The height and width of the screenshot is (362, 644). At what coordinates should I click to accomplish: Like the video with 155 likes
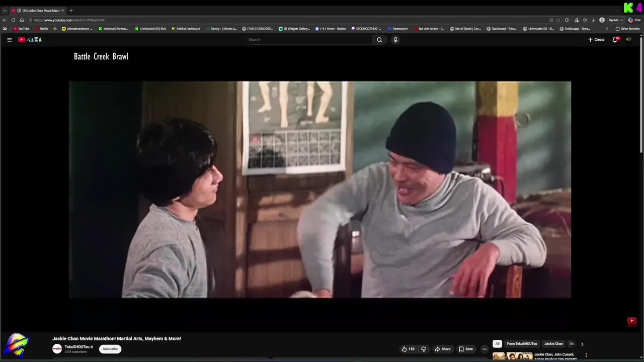tap(408, 349)
